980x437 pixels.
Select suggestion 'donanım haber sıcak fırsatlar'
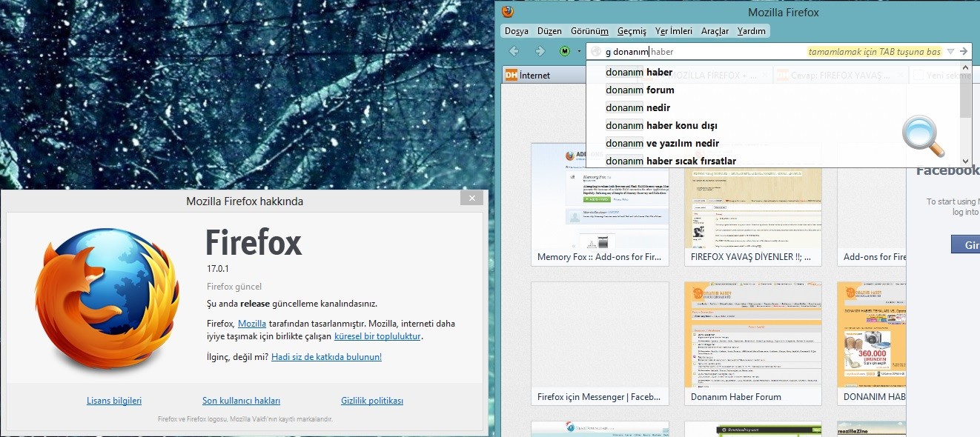772,161
